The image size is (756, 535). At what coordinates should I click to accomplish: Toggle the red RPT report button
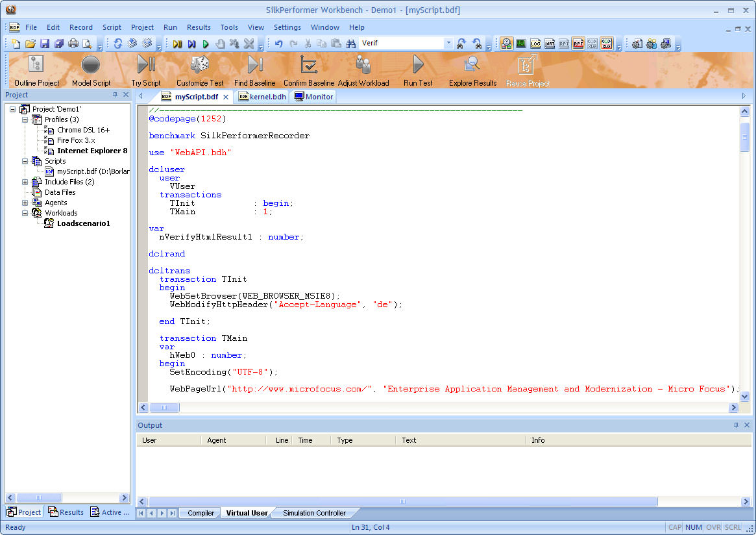[578, 44]
